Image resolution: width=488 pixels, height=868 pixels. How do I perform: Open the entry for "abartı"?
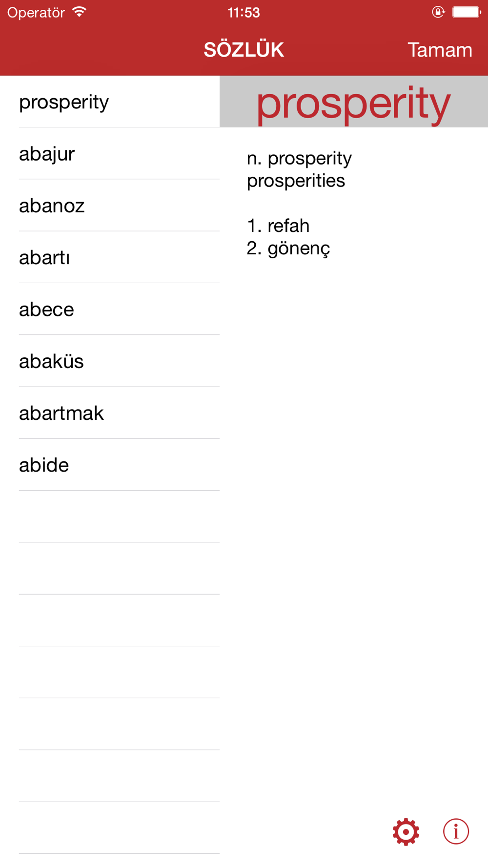pyautogui.click(x=44, y=258)
